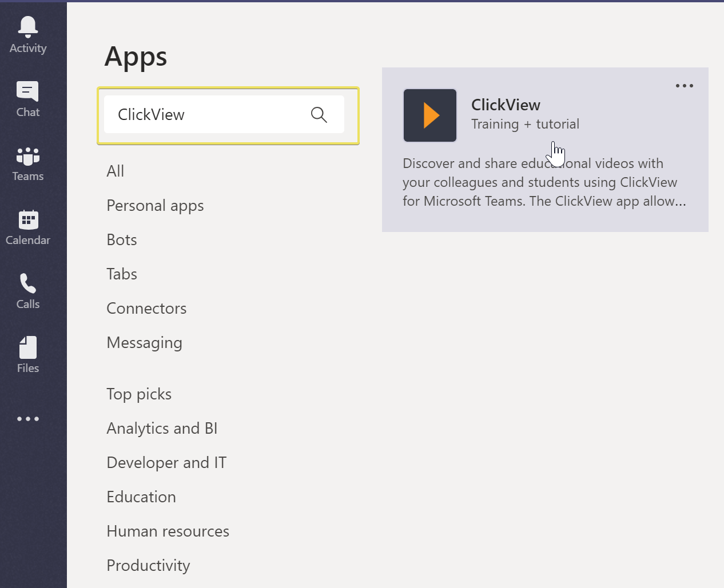Open Analytics and BI category

(x=162, y=429)
